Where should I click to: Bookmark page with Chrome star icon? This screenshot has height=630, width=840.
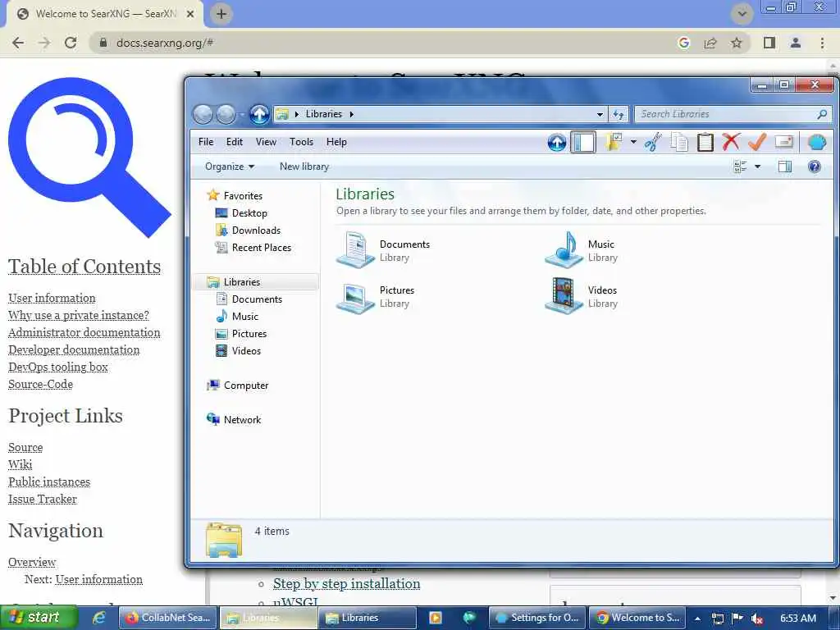[x=737, y=43]
